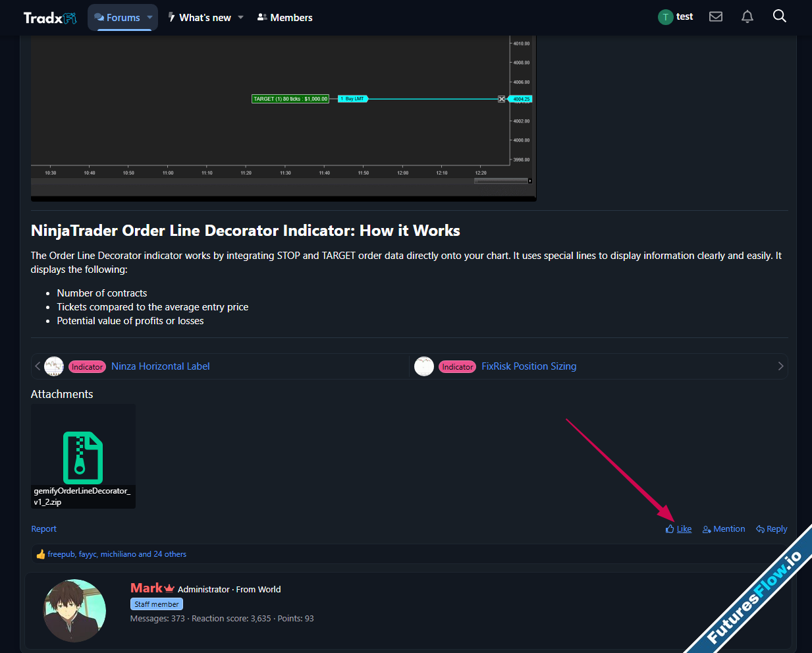Download the gemifyOrderLineDecorator zip file icon
Image resolution: width=812 pixels, height=653 pixels.
coord(83,457)
